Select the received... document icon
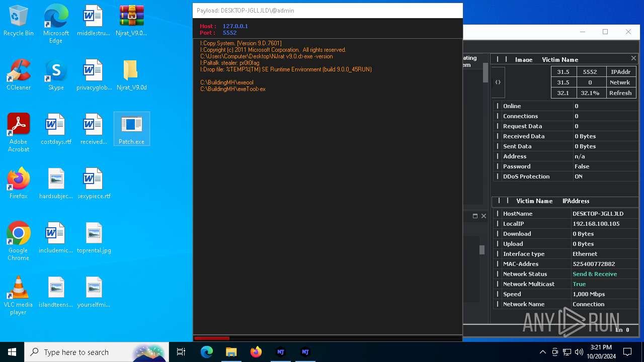This screenshot has width=644, height=362. click(x=94, y=130)
